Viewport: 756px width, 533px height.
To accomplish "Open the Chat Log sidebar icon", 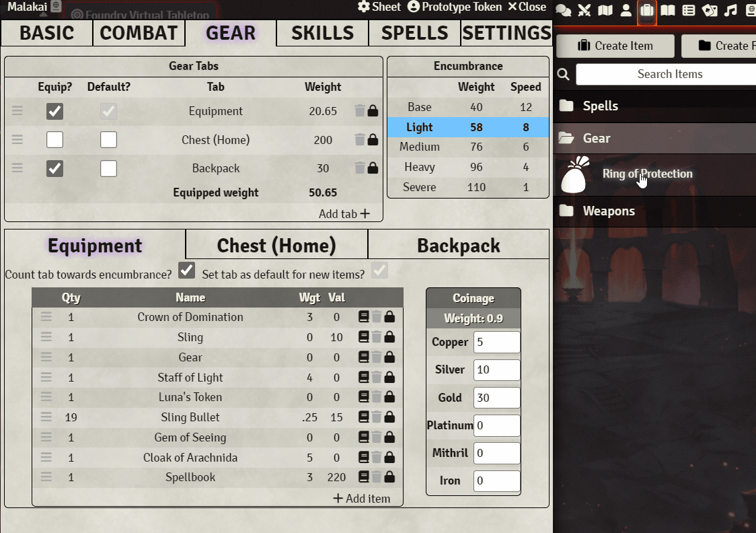I will 563,10.
